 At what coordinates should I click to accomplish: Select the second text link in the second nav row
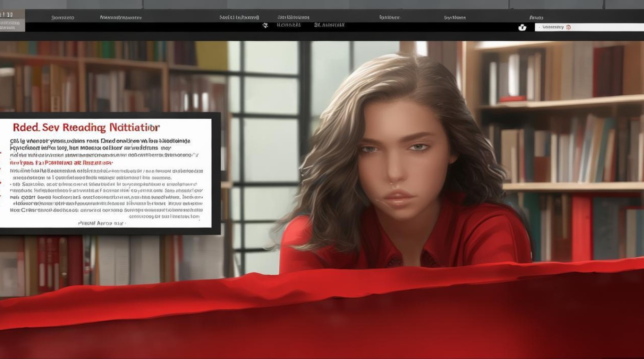pyautogui.click(x=329, y=25)
